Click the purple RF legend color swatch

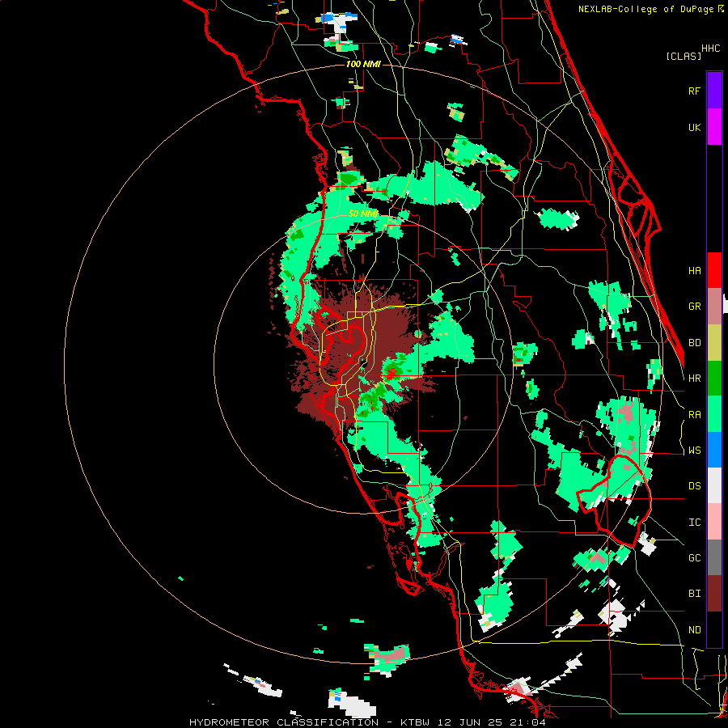click(714, 90)
